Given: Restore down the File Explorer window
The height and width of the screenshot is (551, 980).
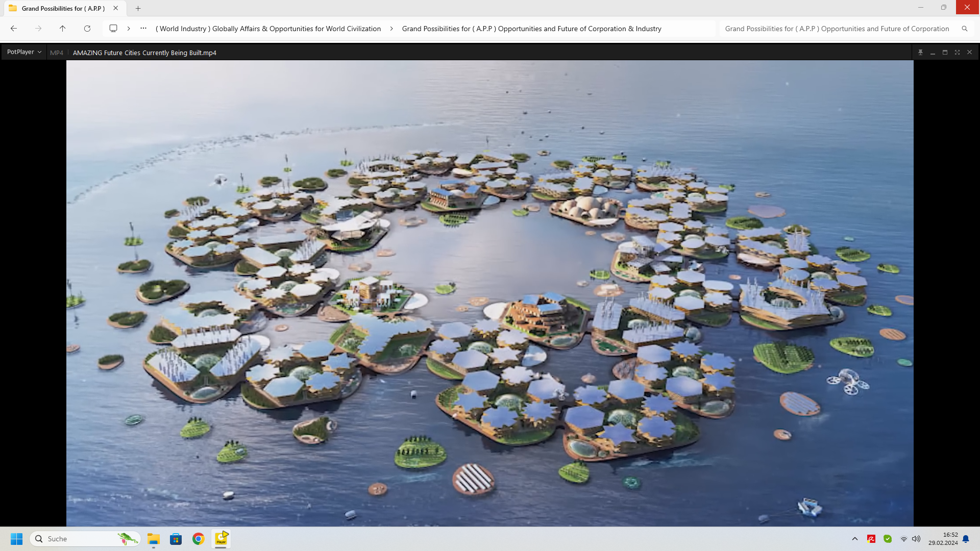Looking at the screenshot, I should 944,8.
